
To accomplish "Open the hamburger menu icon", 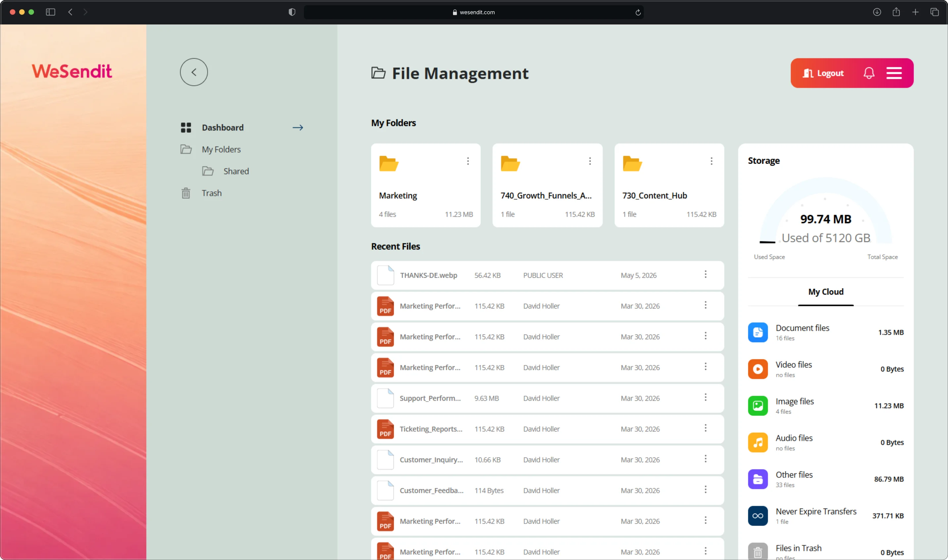I will coord(894,73).
